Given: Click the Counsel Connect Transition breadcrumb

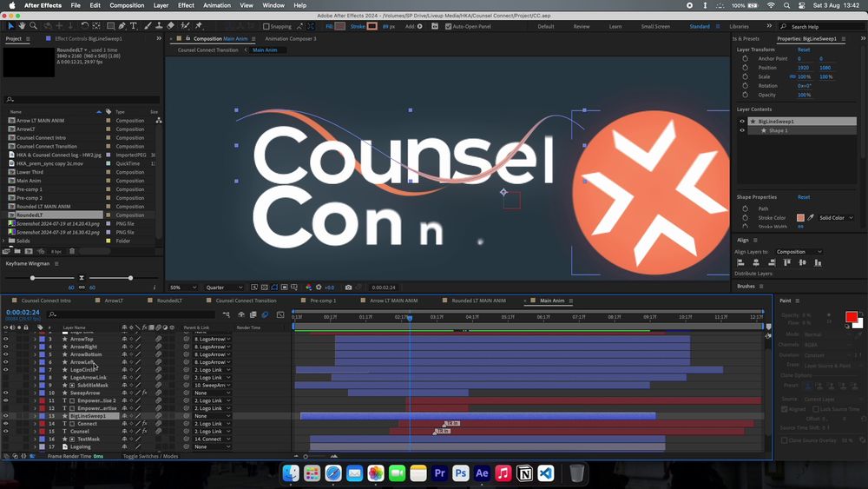Looking at the screenshot, I should point(207,50).
